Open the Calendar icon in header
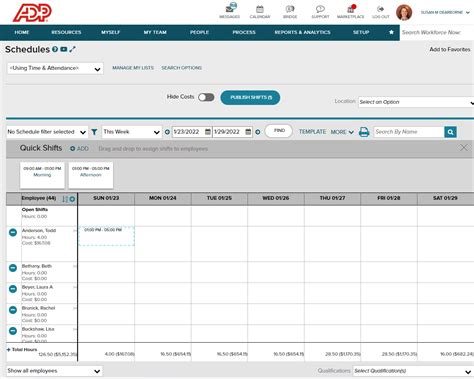 (x=260, y=9)
